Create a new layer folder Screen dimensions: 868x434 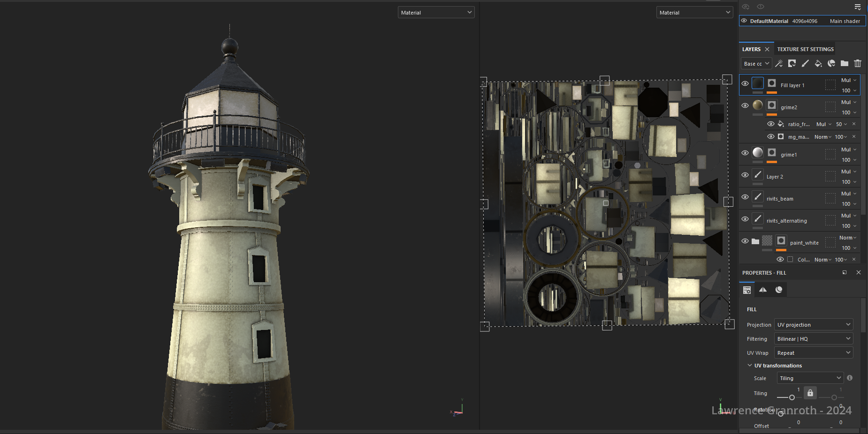pos(845,64)
